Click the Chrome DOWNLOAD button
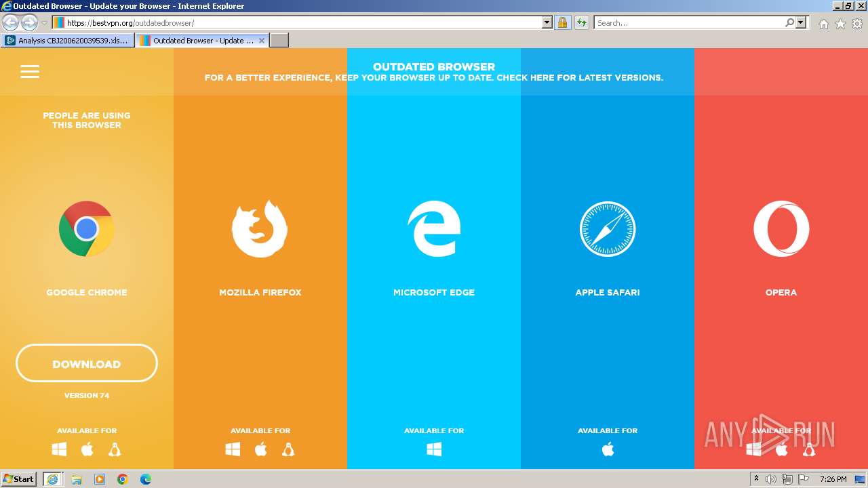The height and width of the screenshot is (488, 868). pyautogui.click(x=87, y=363)
